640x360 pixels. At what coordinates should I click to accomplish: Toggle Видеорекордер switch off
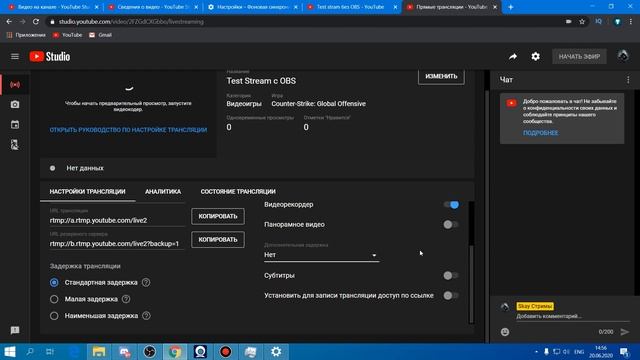coord(451,204)
